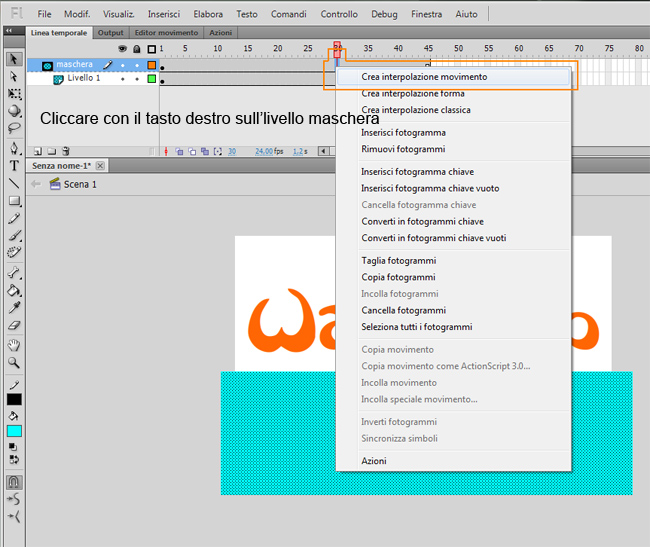Choose Converti in fotogrammi chiave vuoti
Viewport: 650px width, 547px height.
[453, 238]
